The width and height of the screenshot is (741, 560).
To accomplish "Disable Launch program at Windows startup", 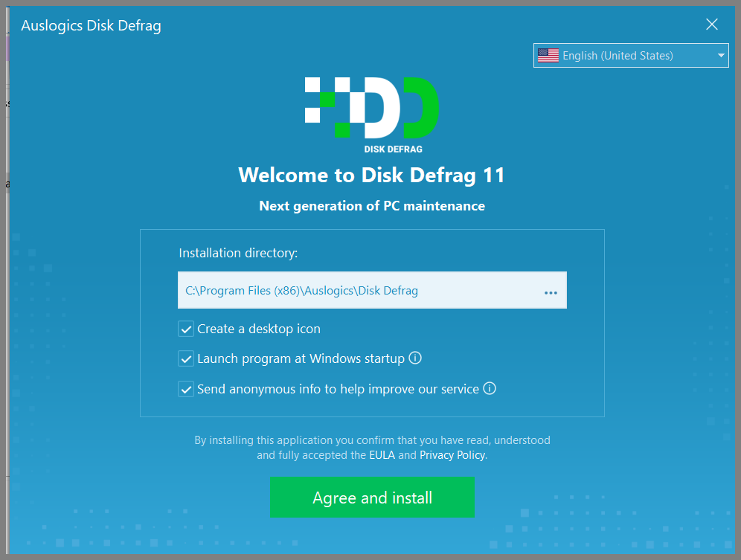I will 186,358.
